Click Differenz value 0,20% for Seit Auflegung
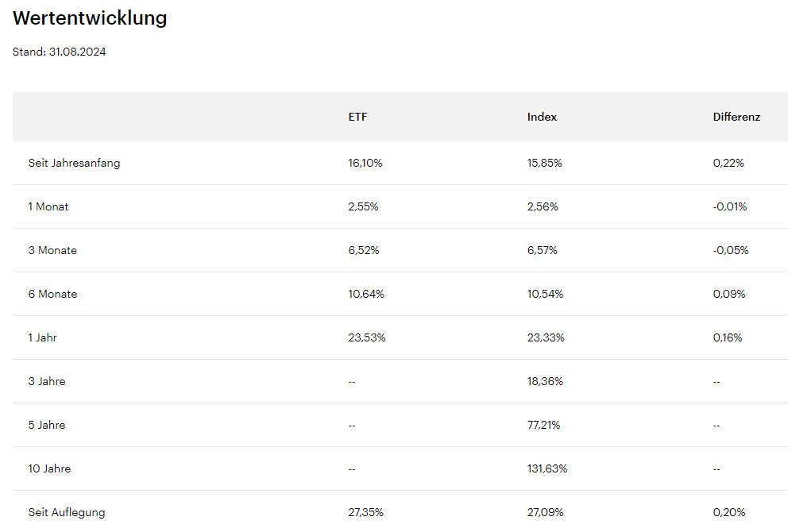 [729, 512]
